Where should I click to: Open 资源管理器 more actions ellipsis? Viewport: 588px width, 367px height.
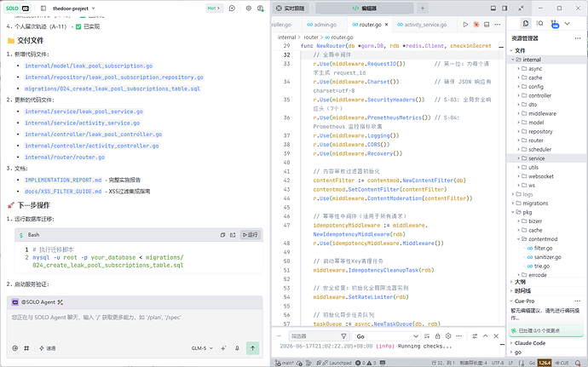(x=578, y=38)
